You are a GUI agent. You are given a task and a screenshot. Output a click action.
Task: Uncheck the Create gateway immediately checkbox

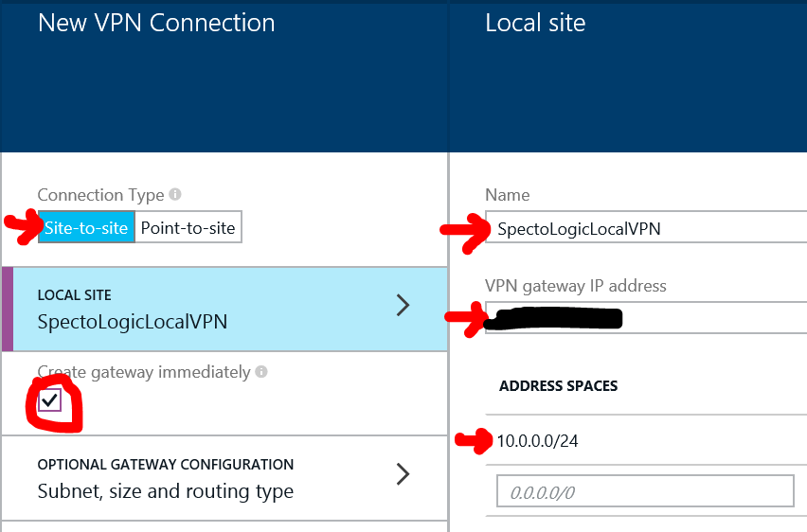pyautogui.click(x=50, y=400)
